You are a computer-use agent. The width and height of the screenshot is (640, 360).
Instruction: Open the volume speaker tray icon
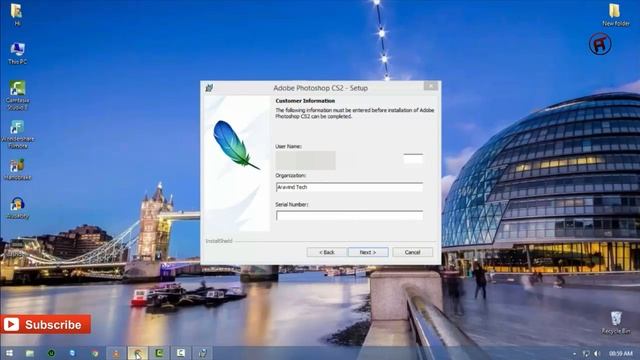click(597, 353)
